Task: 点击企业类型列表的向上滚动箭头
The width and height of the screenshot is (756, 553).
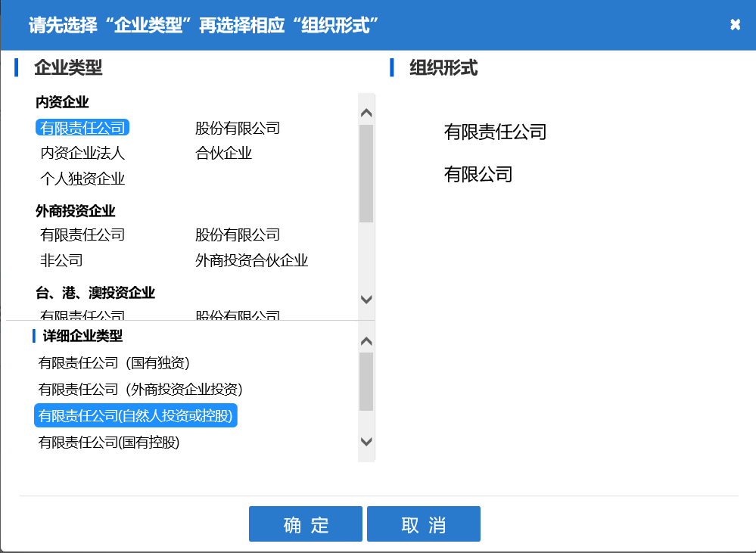Action: coord(366,111)
